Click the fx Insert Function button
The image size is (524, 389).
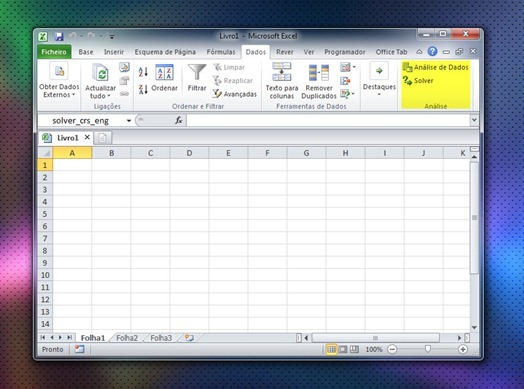click(179, 120)
